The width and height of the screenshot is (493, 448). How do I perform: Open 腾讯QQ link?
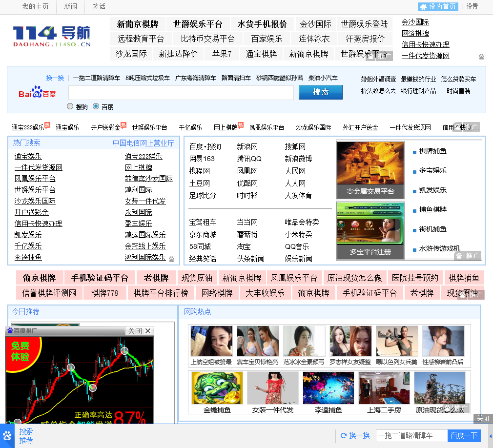coord(249,159)
